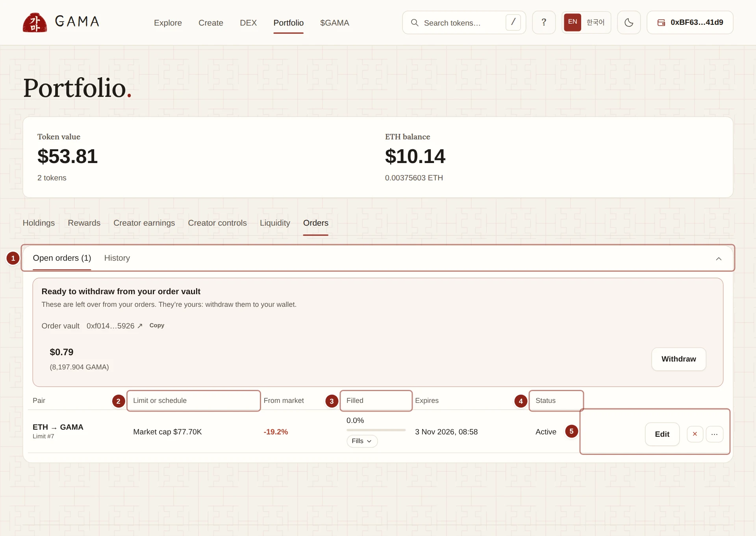Screen dimensions: 756x536
Task: Copy the order vault address
Action: coord(157,325)
